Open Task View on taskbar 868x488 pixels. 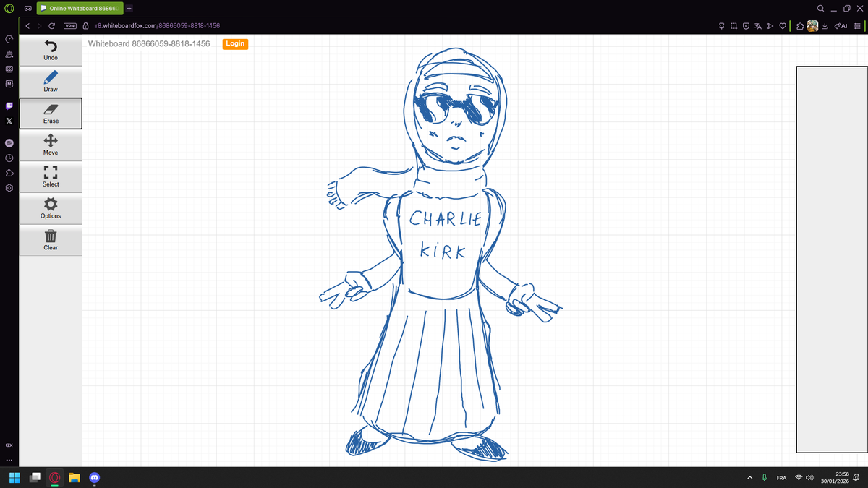pos(35,478)
